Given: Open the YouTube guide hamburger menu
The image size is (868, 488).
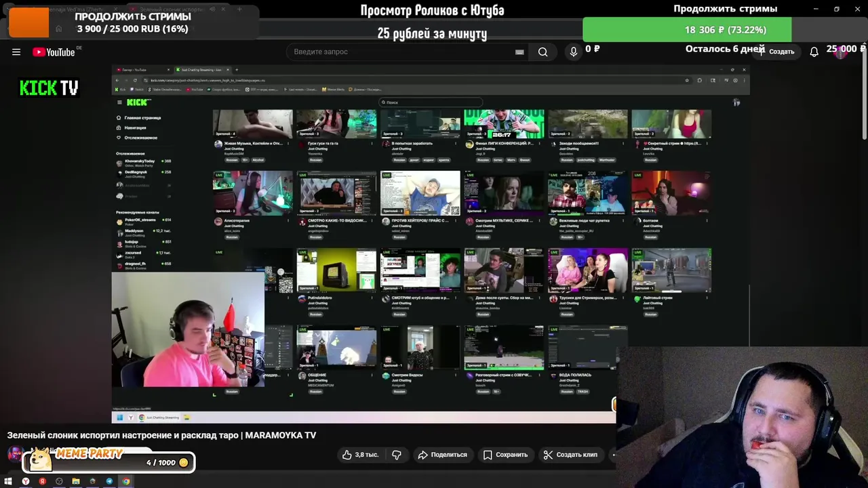Looking at the screenshot, I should pos(16,52).
